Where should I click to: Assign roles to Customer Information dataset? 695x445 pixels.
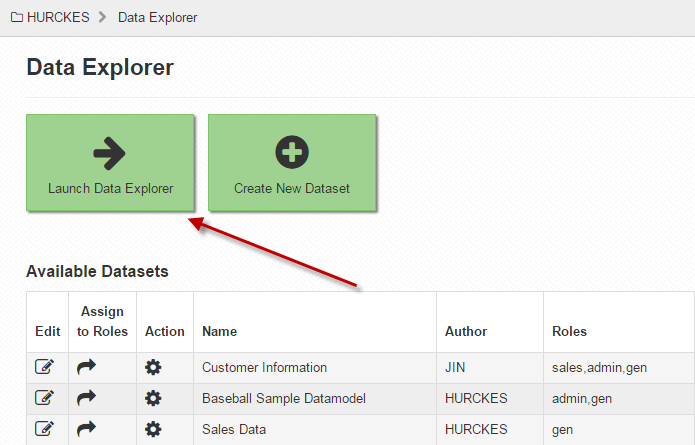point(86,367)
